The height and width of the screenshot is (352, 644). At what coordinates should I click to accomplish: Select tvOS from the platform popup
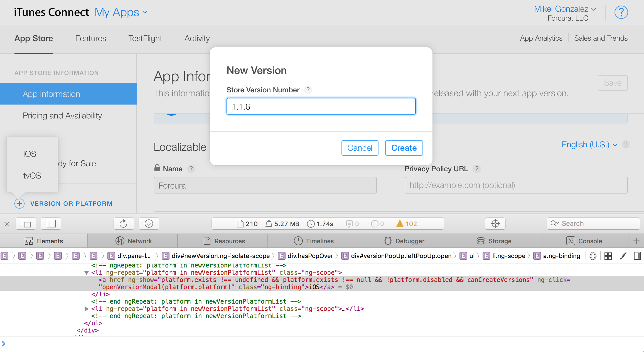click(x=32, y=176)
